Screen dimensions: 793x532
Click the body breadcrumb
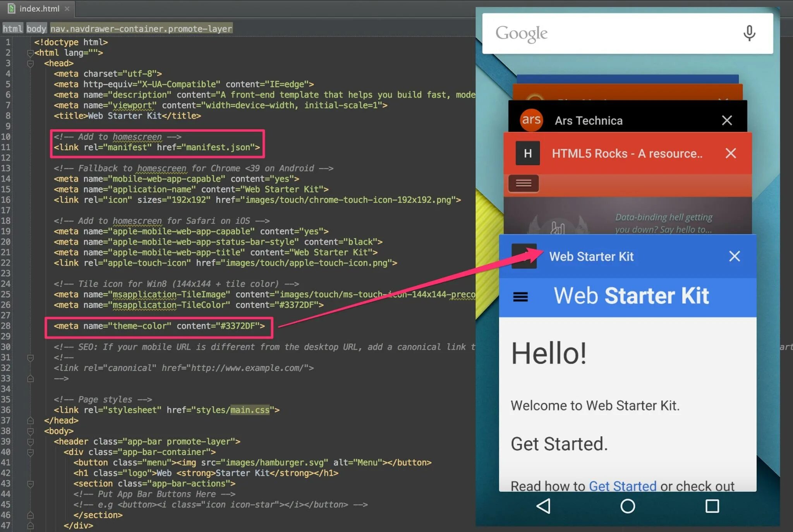(36, 29)
